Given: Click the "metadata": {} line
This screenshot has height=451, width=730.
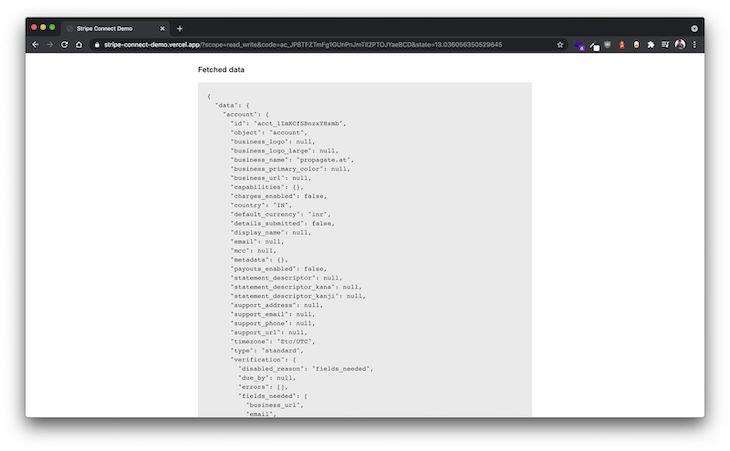Looking at the screenshot, I should (x=259, y=260).
